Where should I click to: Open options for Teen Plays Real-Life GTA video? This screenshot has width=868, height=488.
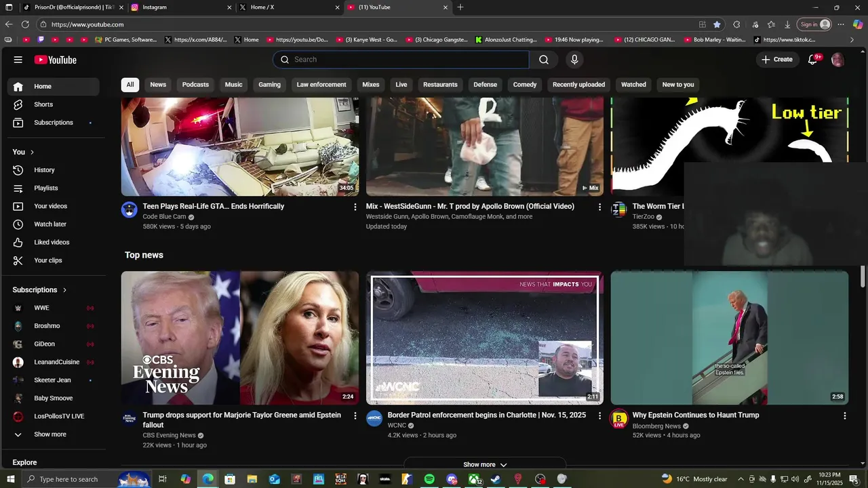(x=355, y=207)
